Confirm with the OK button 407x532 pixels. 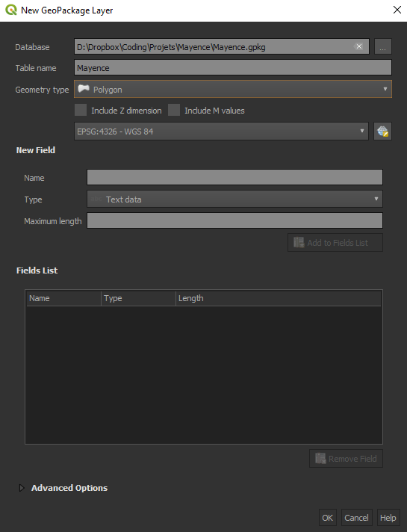click(328, 518)
